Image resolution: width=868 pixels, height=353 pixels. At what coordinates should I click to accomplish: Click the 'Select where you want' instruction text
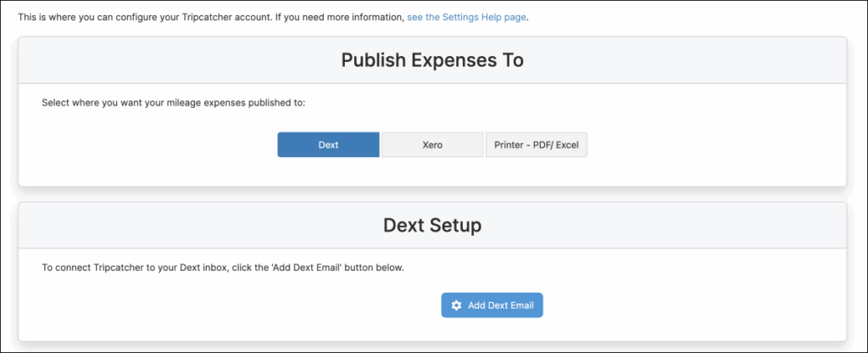point(173,103)
